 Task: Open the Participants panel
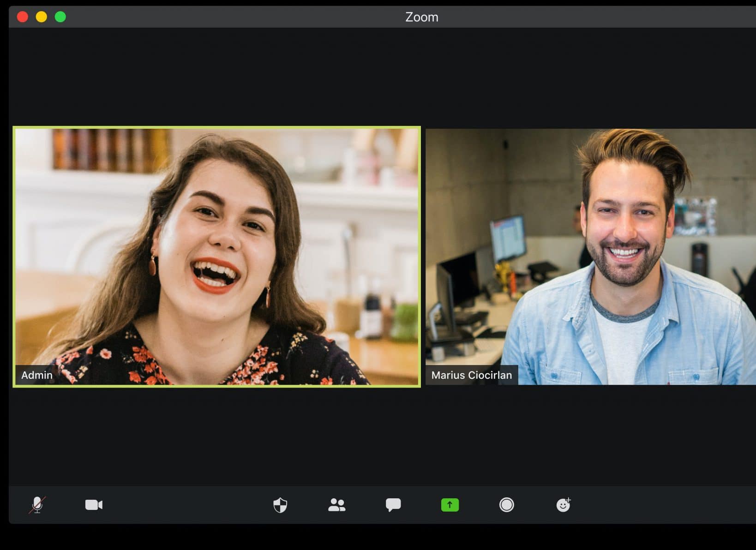pyautogui.click(x=337, y=505)
